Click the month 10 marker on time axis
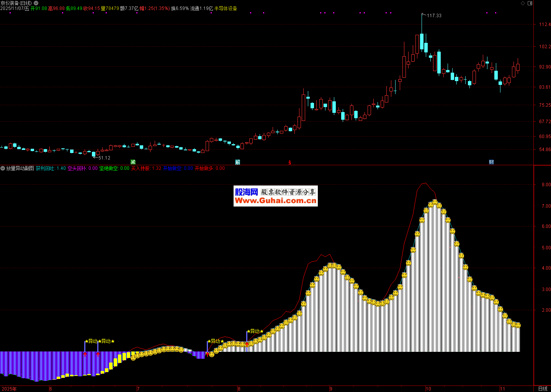 point(428,389)
